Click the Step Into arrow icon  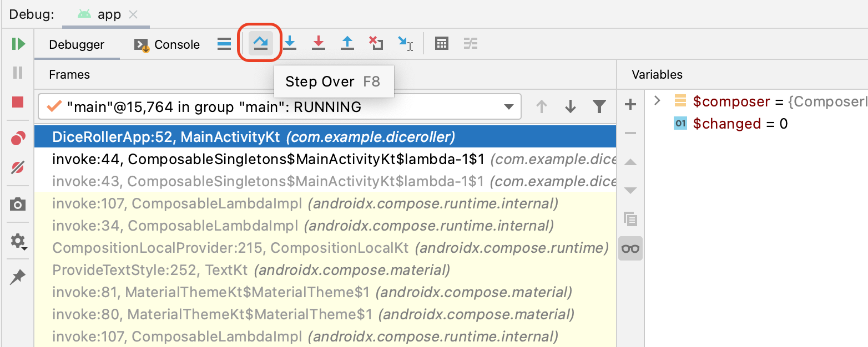(x=290, y=44)
